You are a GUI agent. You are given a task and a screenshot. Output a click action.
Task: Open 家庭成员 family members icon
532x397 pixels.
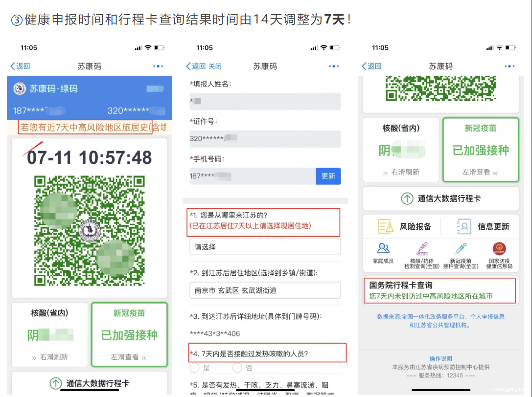pyautogui.click(x=383, y=249)
